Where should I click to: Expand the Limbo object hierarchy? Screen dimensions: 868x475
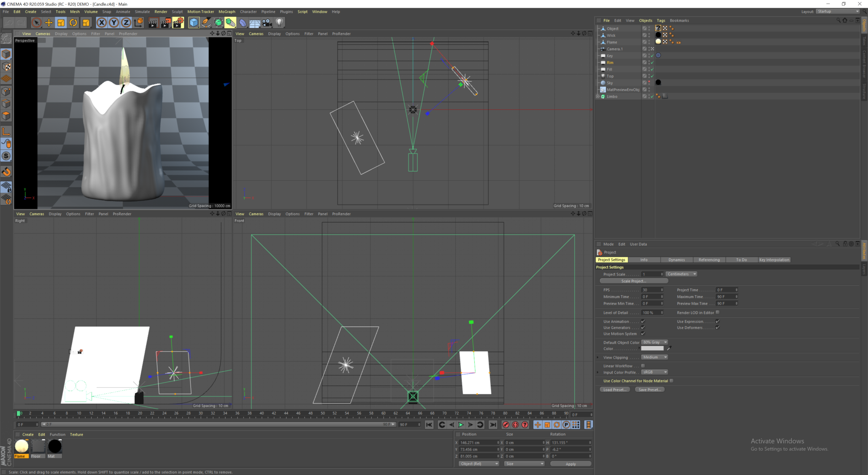click(598, 96)
